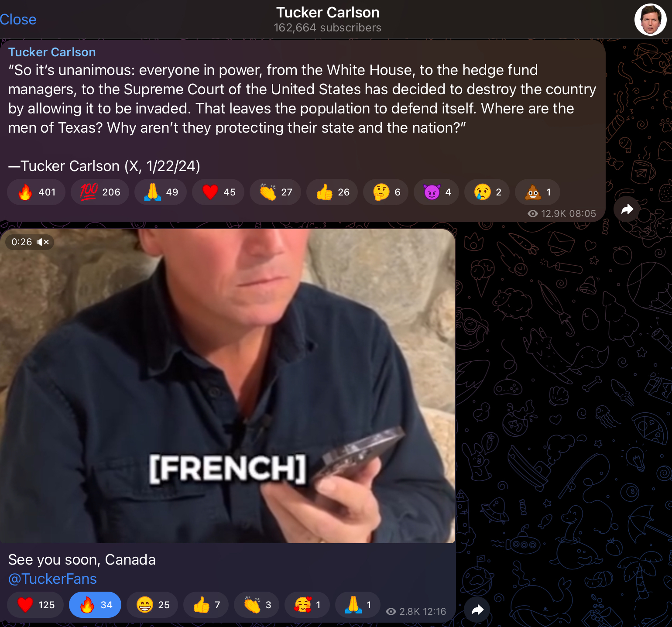Unmute the video using the speaker icon
The width and height of the screenshot is (672, 627).
click(43, 242)
